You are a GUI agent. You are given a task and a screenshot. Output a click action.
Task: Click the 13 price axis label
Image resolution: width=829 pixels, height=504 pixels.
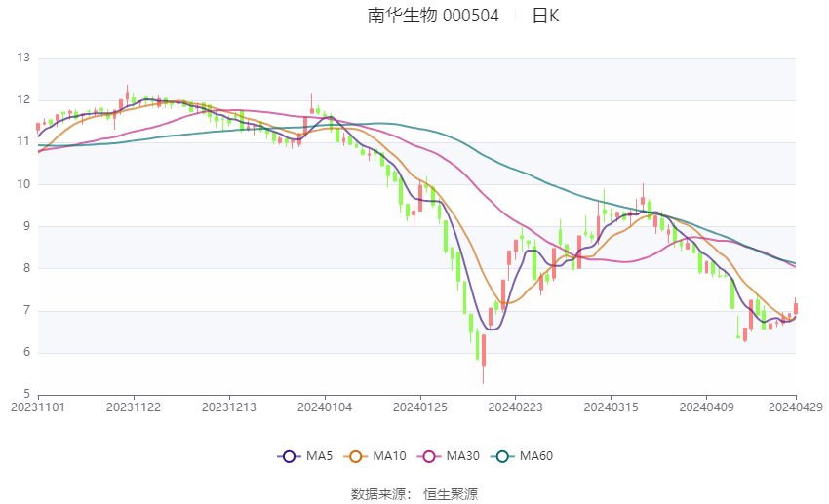pos(23,58)
